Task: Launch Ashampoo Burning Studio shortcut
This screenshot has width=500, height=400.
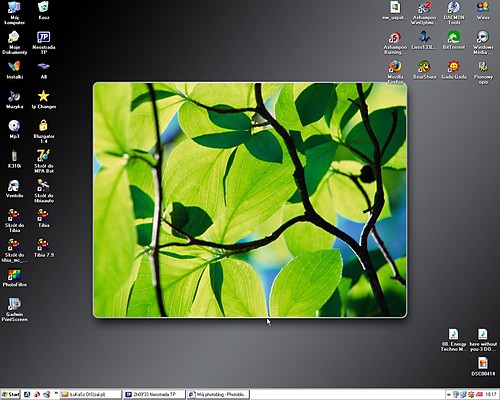Action: tap(395, 43)
